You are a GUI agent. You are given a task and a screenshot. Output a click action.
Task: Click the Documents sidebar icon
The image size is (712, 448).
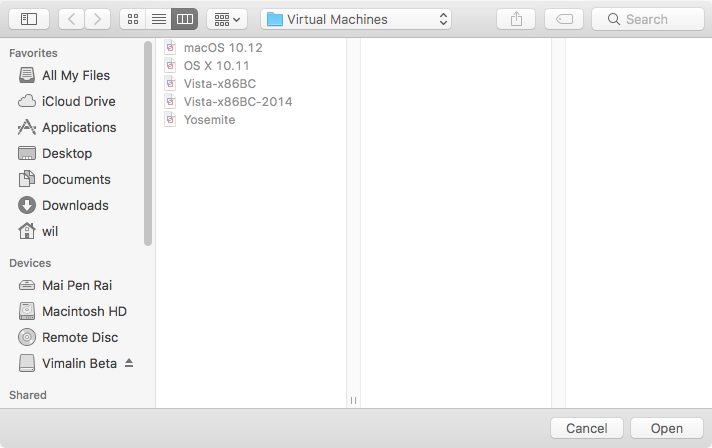(27, 179)
